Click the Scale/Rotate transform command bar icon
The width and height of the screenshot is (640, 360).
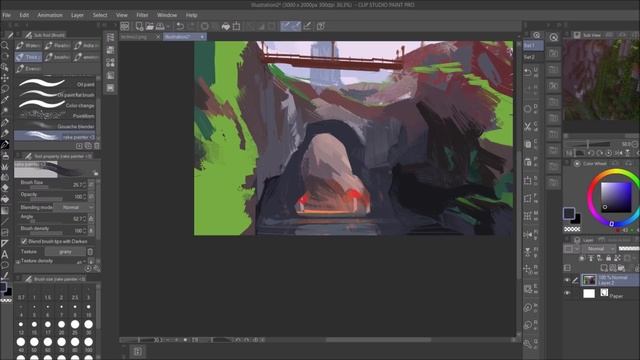(236, 26)
